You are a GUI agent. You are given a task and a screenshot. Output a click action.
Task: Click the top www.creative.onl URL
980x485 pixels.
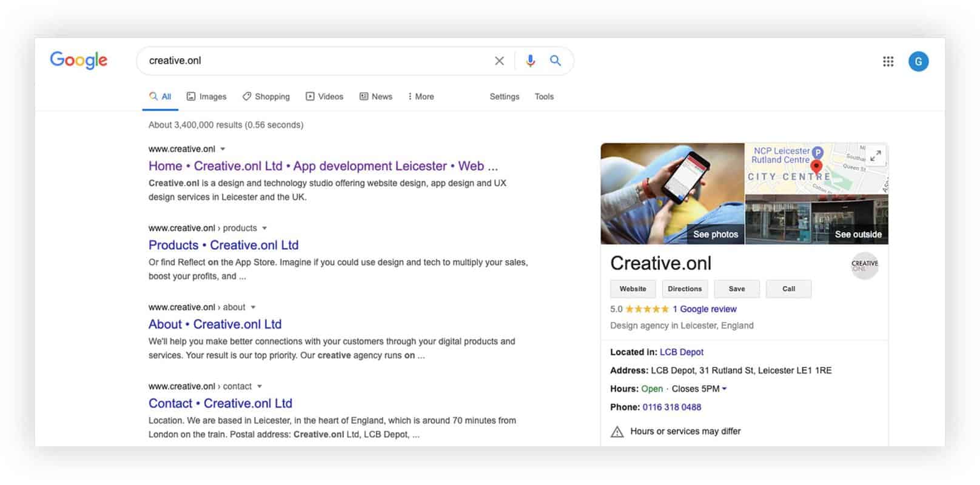coord(182,149)
